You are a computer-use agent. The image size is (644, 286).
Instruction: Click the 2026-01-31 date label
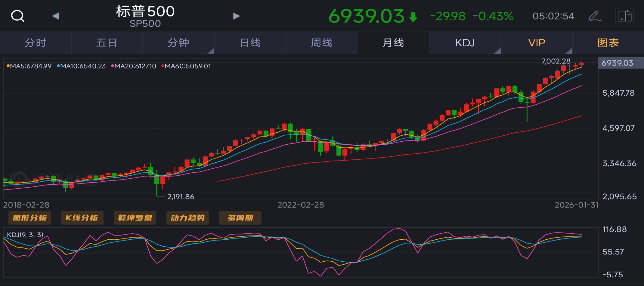coord(577,205)
